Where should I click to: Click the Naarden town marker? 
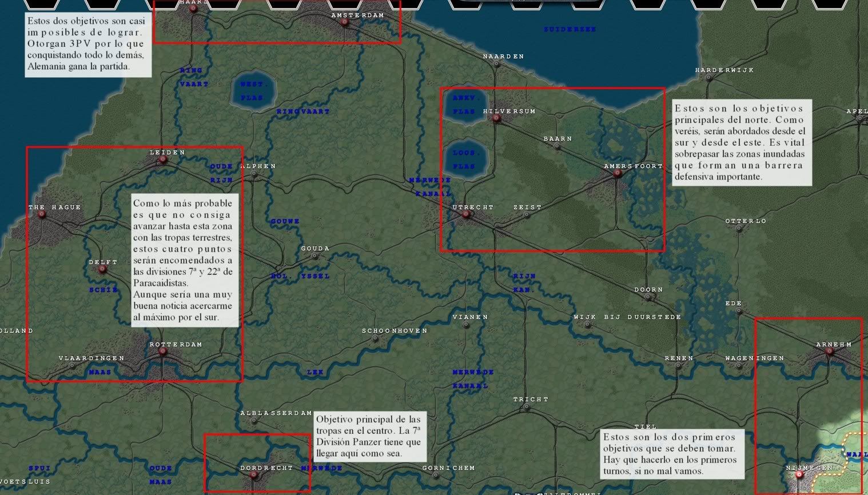coord(496,63)
